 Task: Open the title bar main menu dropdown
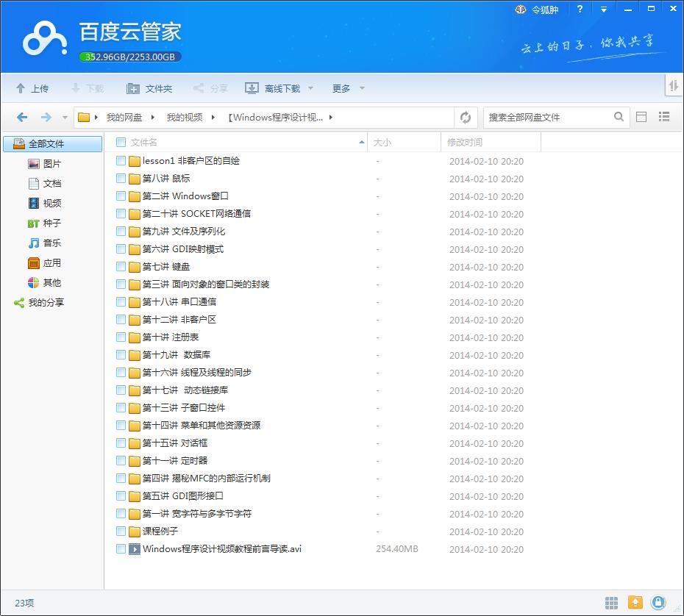coord(604,9)
